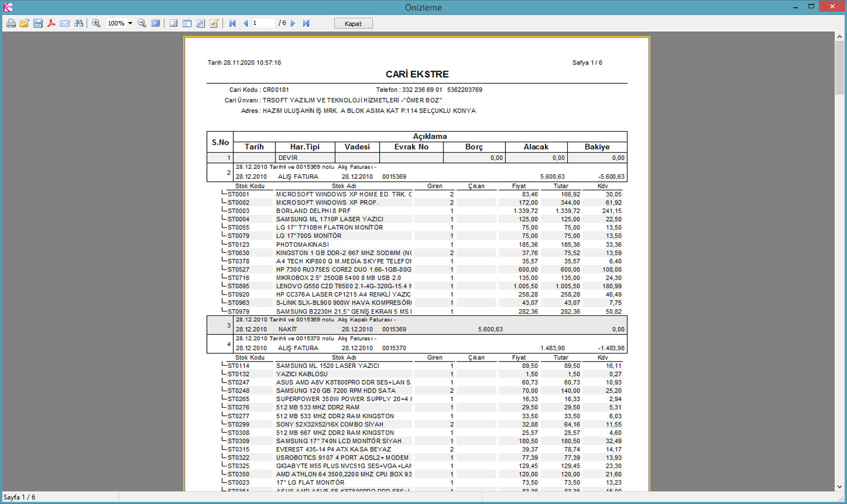The image size is (847, 504).
Task: Click 'YAZICI KABLOSU' stock name
Action: coord(302,374)
